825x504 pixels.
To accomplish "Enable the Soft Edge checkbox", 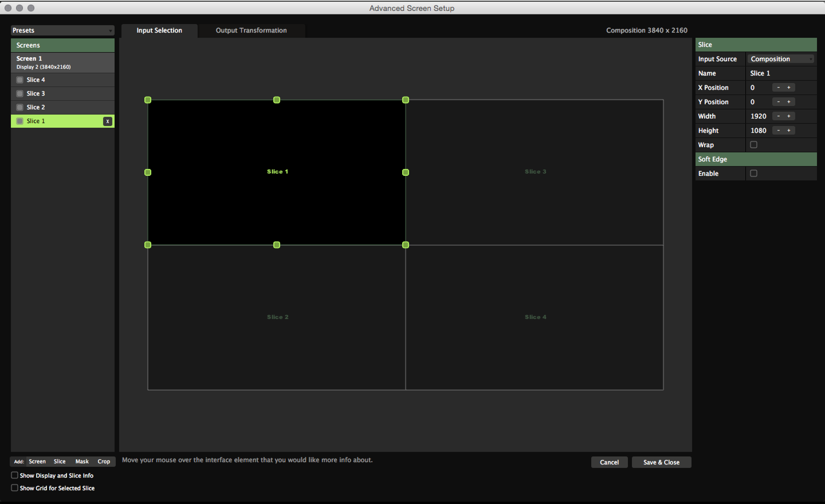I will pyautogui.click(x=754, y=173).
